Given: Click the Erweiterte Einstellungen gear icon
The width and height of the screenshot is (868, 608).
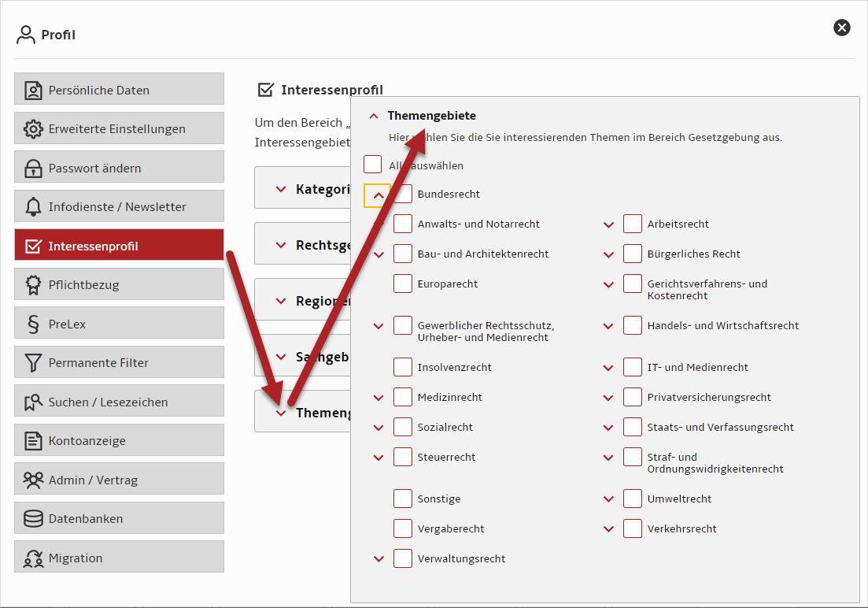Looking at the screenshot, I should tap(33, 129).
